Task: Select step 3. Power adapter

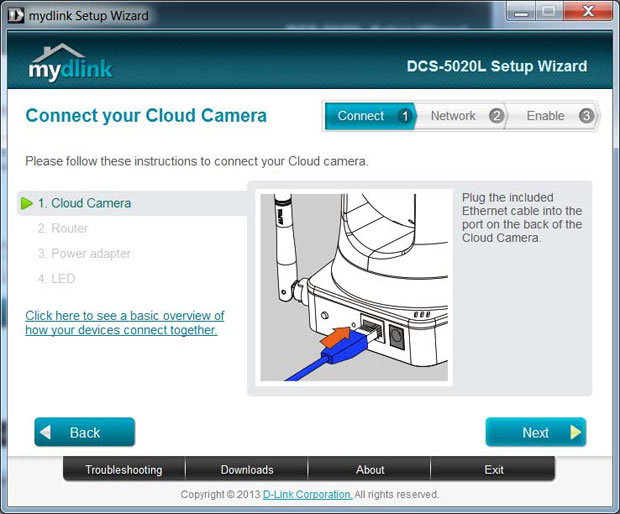Action: (84, 253)
